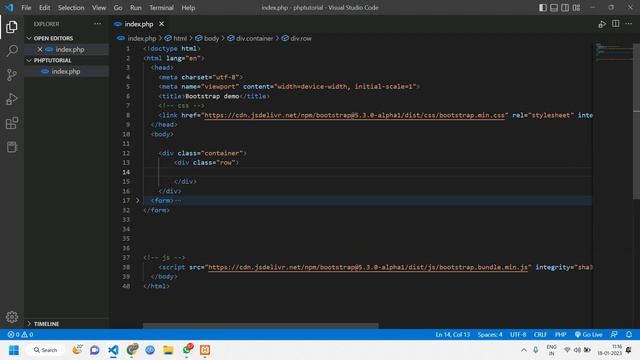Close index.php in Open Editors list

40,49
